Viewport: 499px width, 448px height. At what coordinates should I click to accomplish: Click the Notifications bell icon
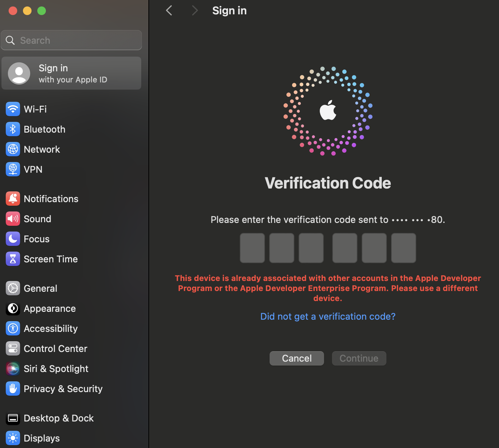[13, 199]
